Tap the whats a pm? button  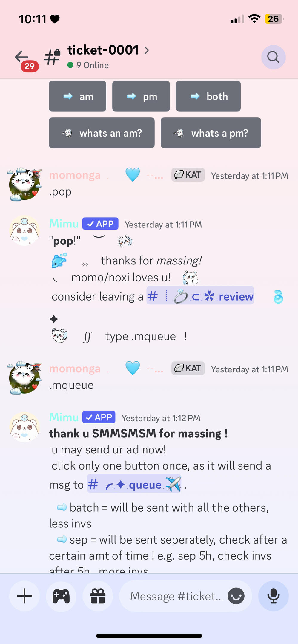pos(211,133)
